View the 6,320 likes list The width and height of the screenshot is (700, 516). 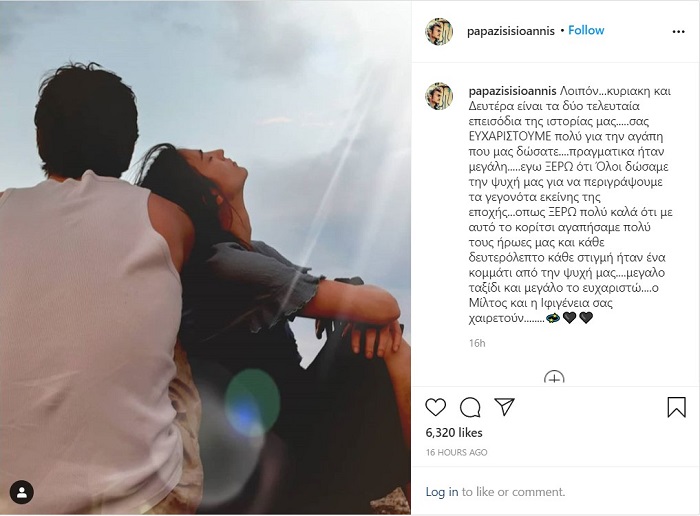click(454, 433)
